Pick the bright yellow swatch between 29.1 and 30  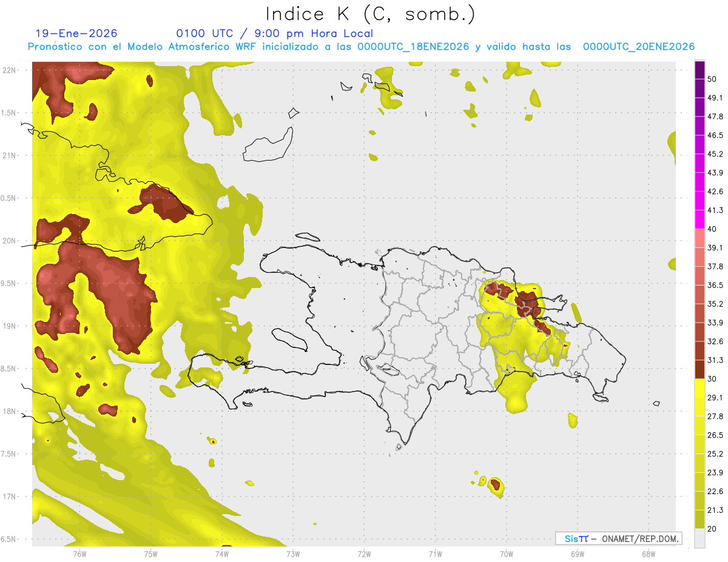699,388
